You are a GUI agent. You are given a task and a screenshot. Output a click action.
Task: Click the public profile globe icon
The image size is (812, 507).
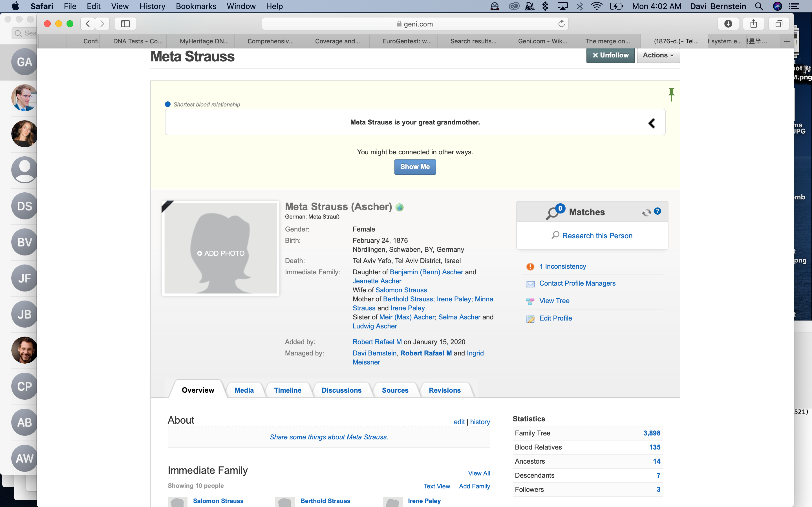[x=399, y=208]
